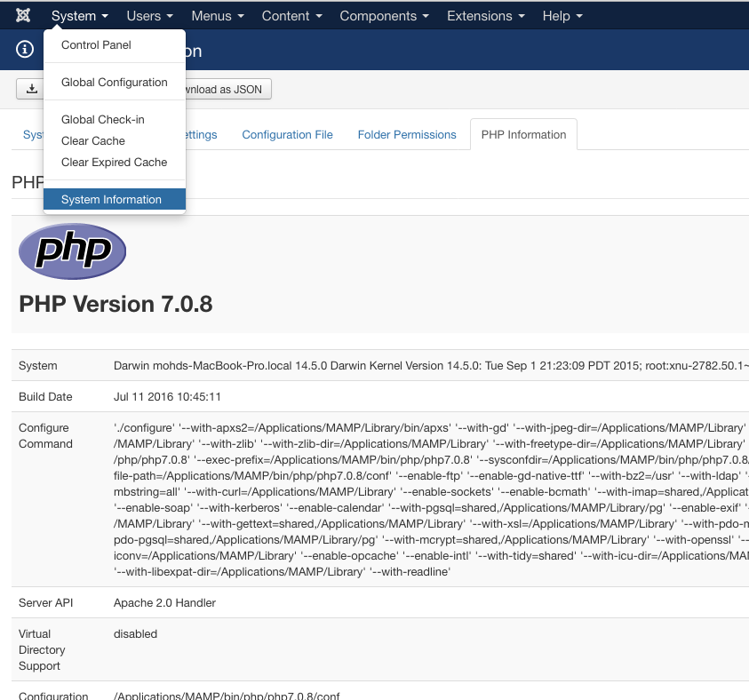Click the info circle icon in header

coord(25,49)
